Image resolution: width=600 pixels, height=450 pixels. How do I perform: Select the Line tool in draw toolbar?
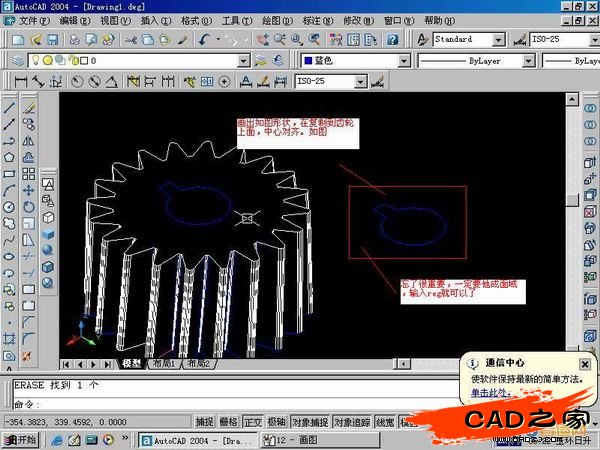(x=9, y=107)
